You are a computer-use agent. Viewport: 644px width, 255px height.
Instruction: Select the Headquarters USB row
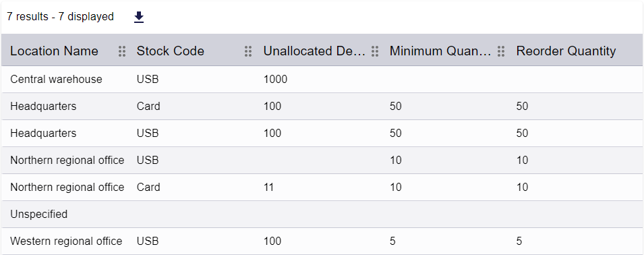point(322,134)
